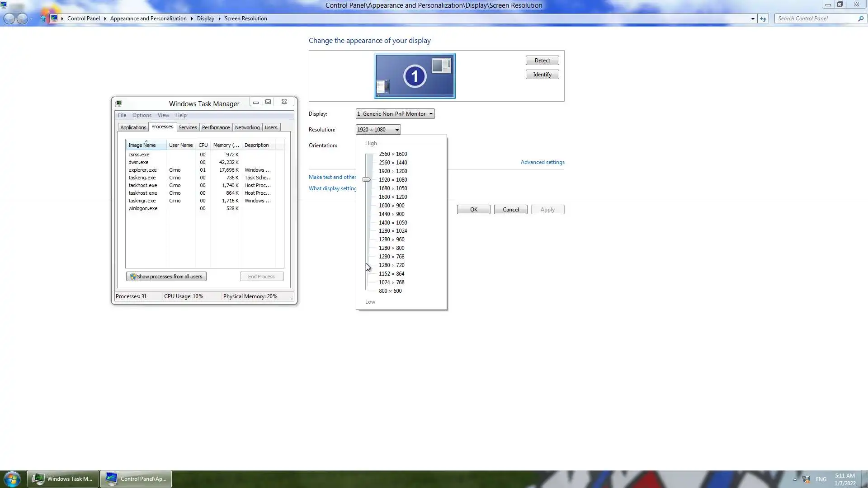Click the network status tray icon
Viewport: 868px width, 488px height.
[x=806, y=479]
